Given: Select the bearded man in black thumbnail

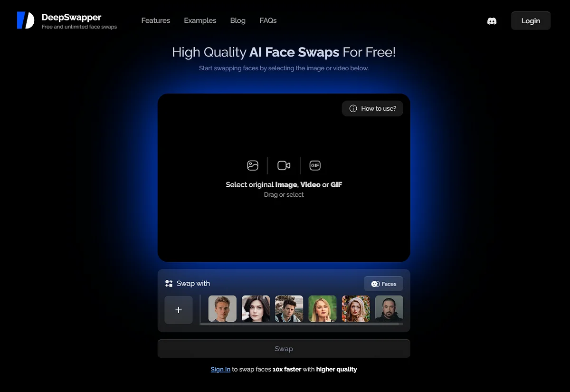Looking at the screenshot, I should tap(389, 309).
